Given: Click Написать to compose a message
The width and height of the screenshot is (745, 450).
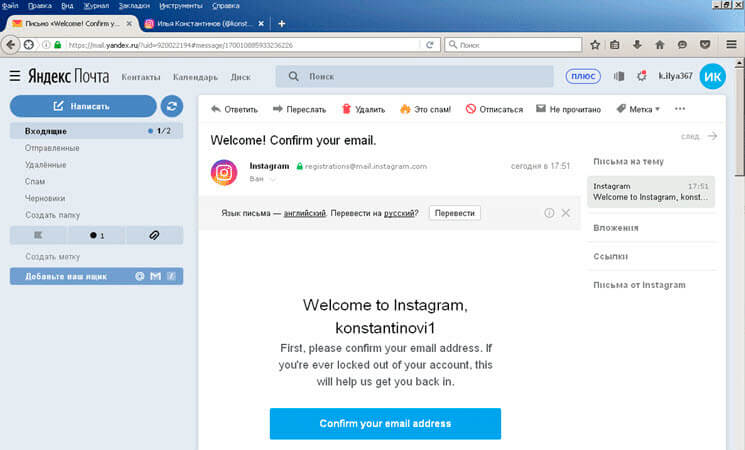Looking at the screenshot, I should point(83,106).
